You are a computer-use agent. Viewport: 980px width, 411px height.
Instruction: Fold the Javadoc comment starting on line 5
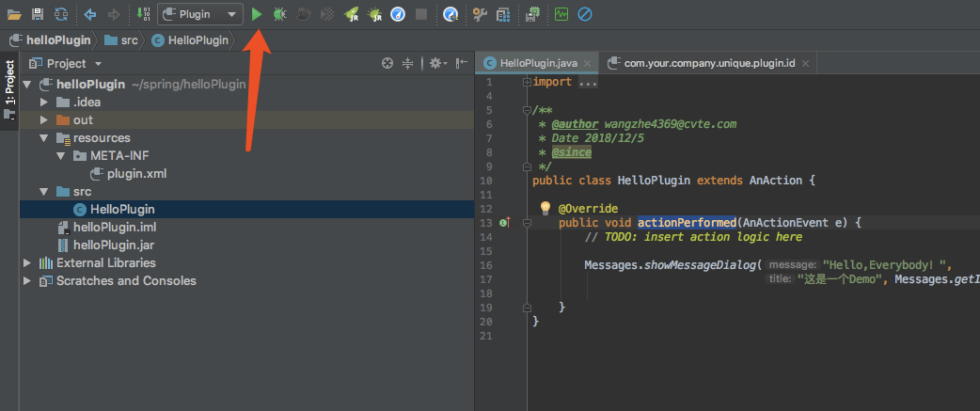click(527, 111)
